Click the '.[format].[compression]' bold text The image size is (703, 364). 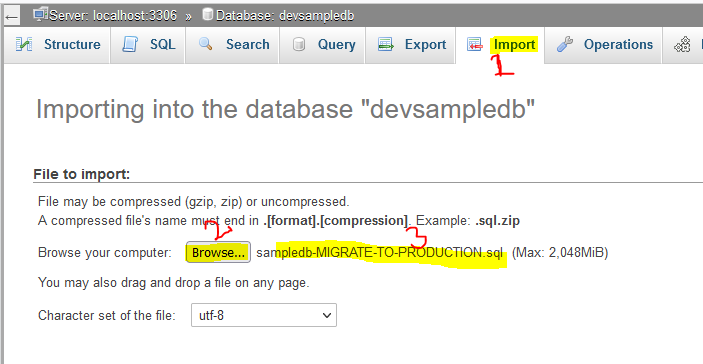(x=335, y=221)
